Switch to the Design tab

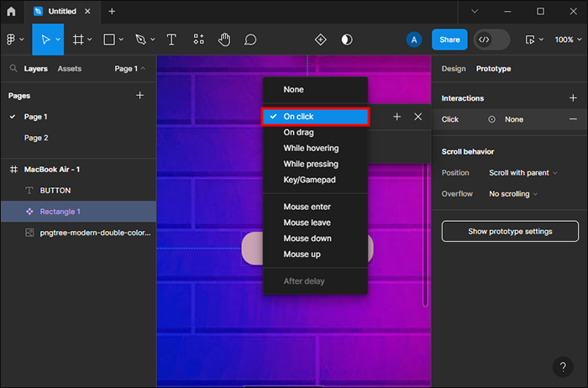click(x=453, y=69)
